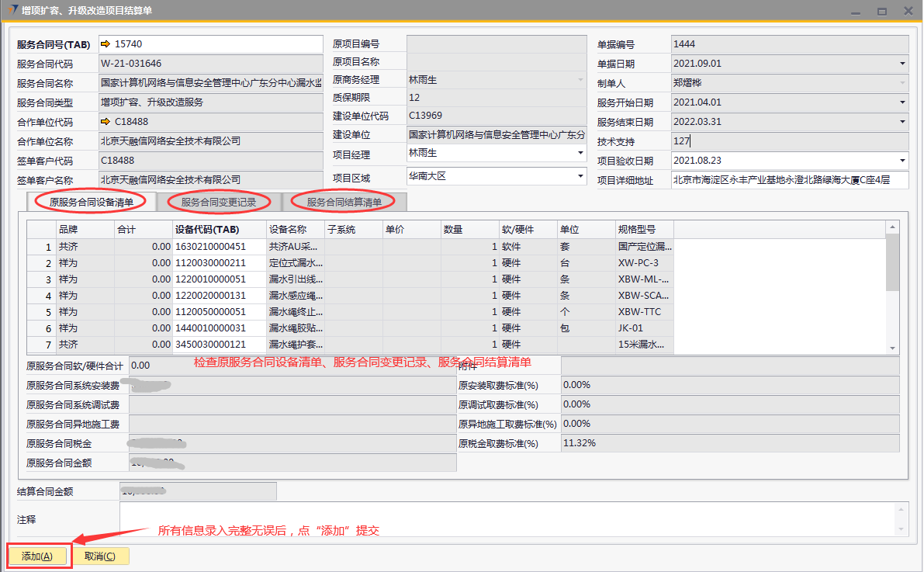The height and width of the screenshot is (572, 924).
Task: Click the orange link arrow beside C18488
Action: click(106, 122)
